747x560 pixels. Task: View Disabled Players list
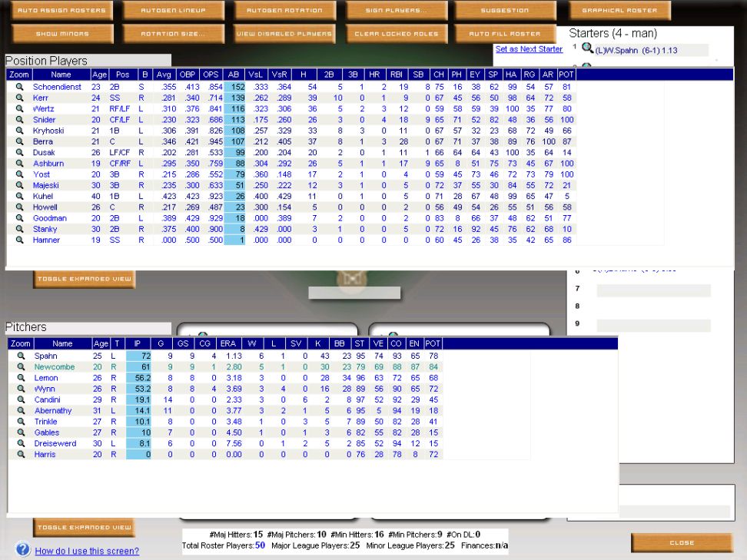pos(284,34)
